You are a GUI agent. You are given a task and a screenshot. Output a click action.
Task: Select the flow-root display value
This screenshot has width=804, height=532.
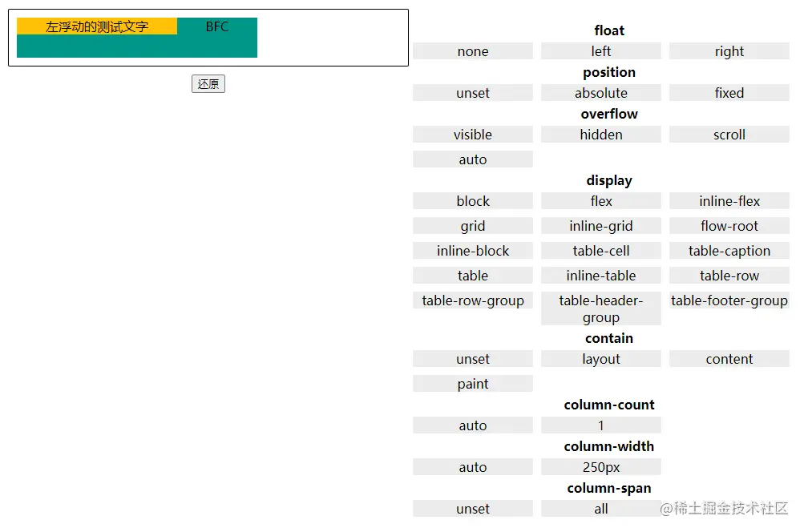pyautogui.click(x=729, y=226)
